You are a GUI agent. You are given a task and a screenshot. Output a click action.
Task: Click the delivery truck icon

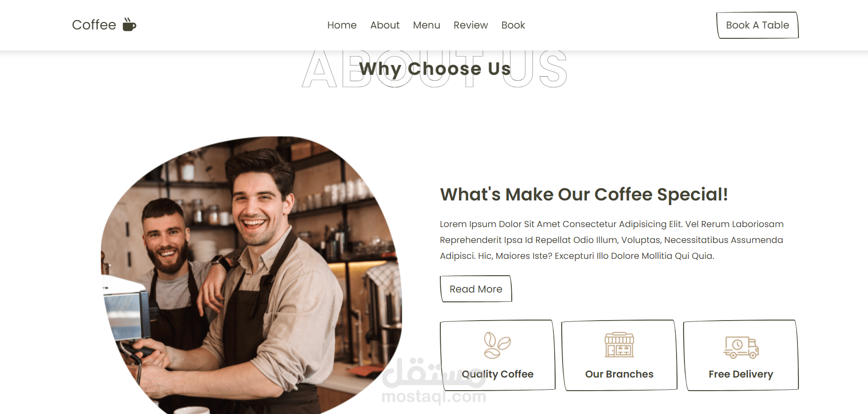click(741, 347)
